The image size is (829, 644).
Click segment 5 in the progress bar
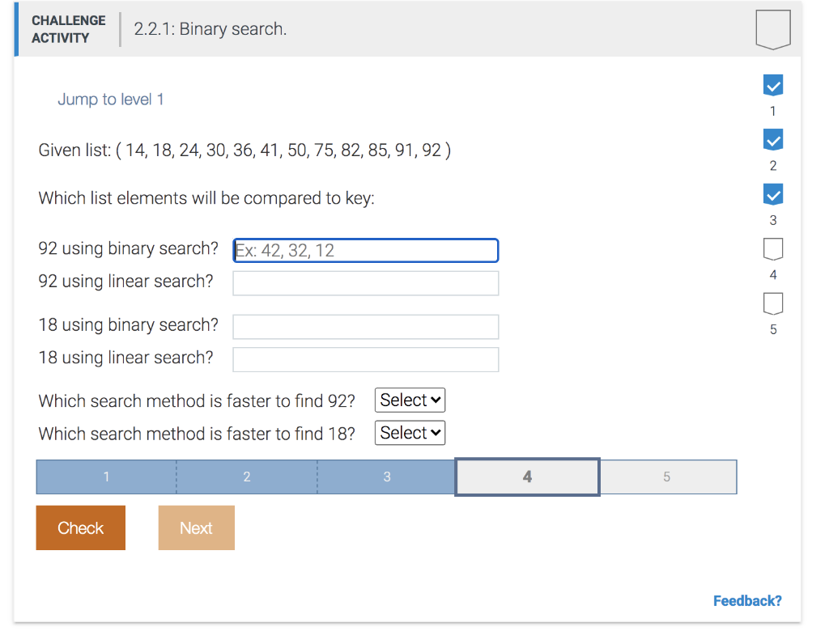tap(668, 477)
